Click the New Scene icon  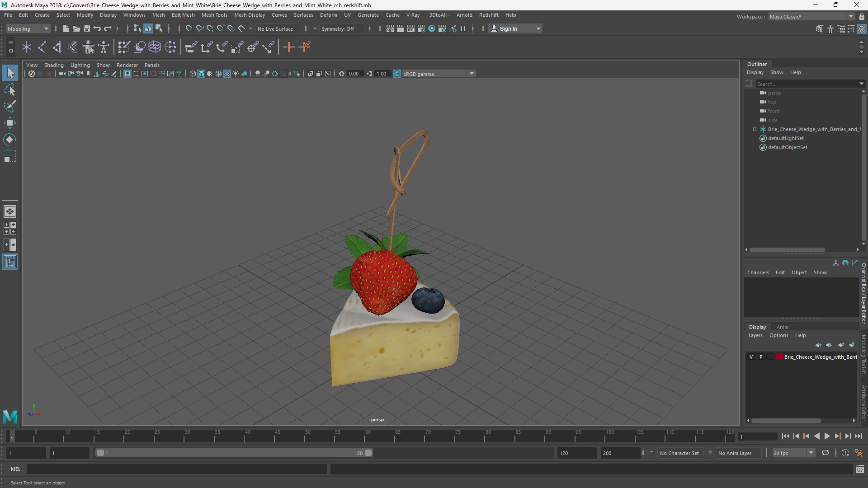click(66, 28)
